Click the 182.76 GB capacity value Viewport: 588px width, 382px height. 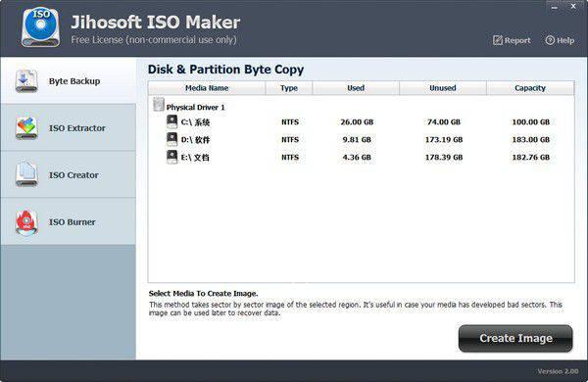(x=530, y=158)
